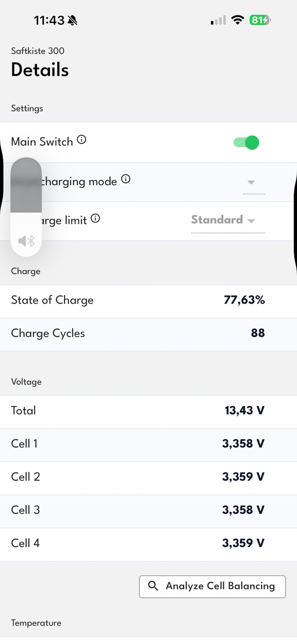Select the State of Charge row
The height and width of the screenshot is (644, 297).
(148, 301)
